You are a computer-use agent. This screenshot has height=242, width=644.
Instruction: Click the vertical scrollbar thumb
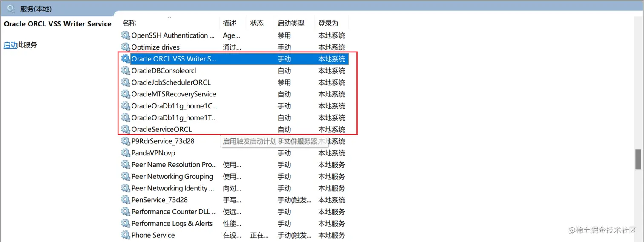point(638,160)
